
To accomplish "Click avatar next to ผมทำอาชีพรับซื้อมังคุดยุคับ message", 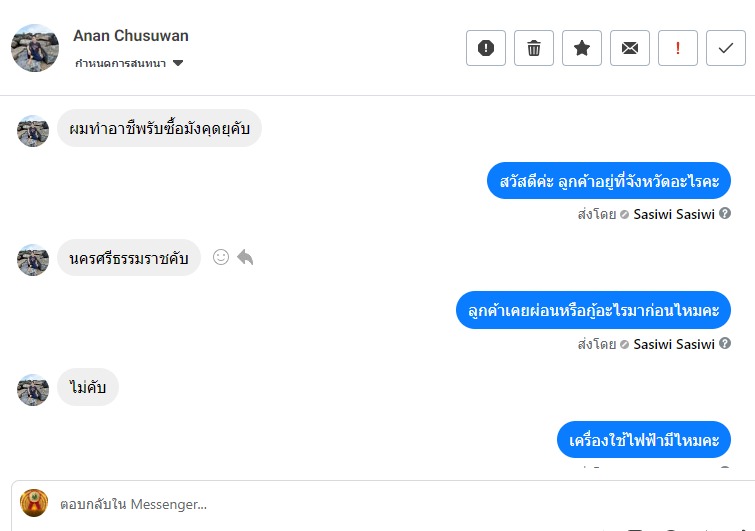I will [x=33, y=131].
